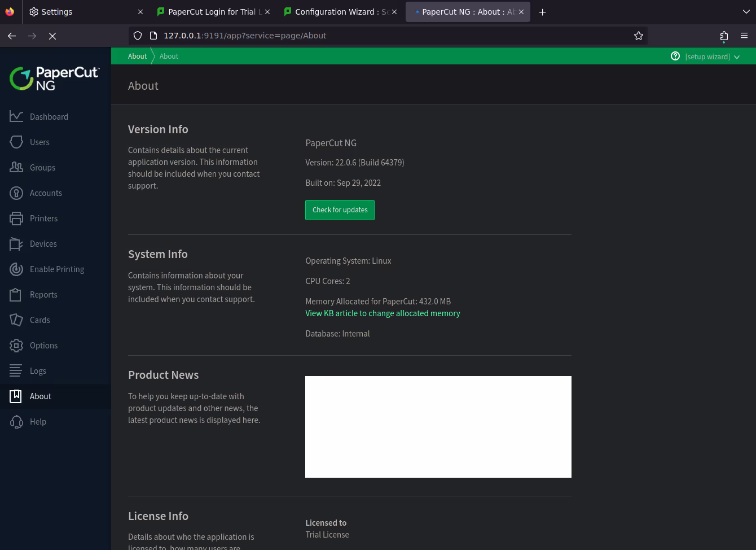The height and width of the screenshot is (550, 756).
Task: Bookmark this page with star icon
Action: tap(639, 36)
